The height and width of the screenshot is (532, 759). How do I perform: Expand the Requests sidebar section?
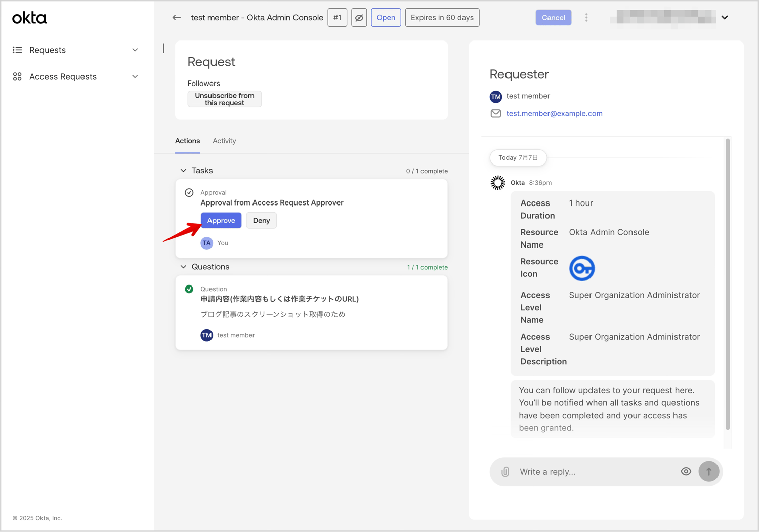click(x=135, y=50)
